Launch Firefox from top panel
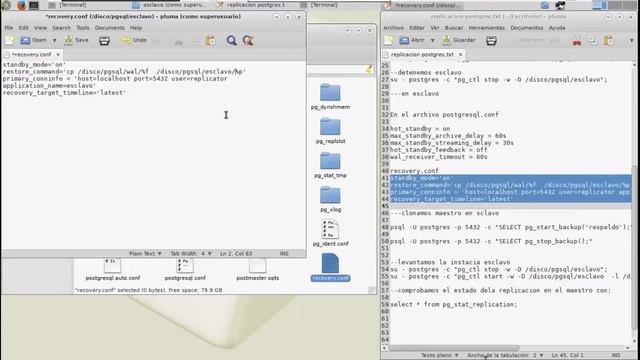 [x=22, y=5]
